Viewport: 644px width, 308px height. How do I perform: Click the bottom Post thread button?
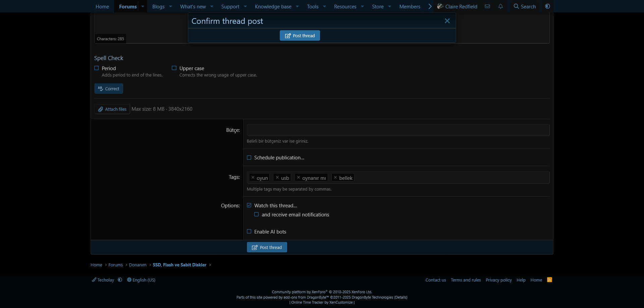pyautogui.click(x=267, y=247)
